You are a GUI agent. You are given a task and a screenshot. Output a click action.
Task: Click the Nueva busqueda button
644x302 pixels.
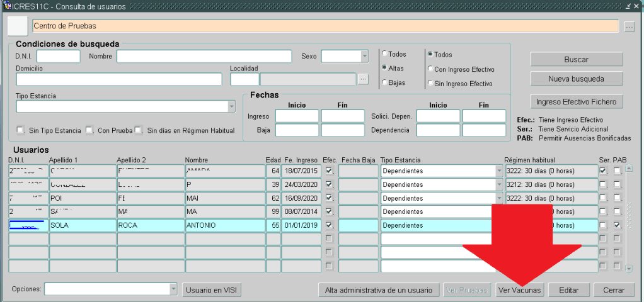click(x=576, y=79)
